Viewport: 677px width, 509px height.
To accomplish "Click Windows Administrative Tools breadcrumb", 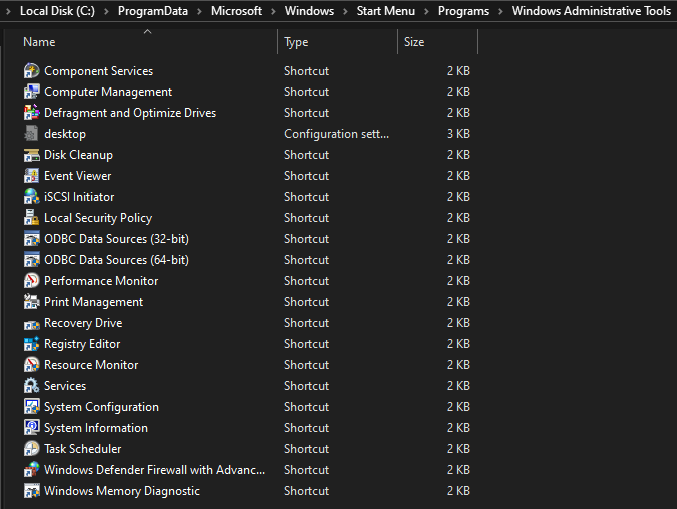I will pos(591,11).
